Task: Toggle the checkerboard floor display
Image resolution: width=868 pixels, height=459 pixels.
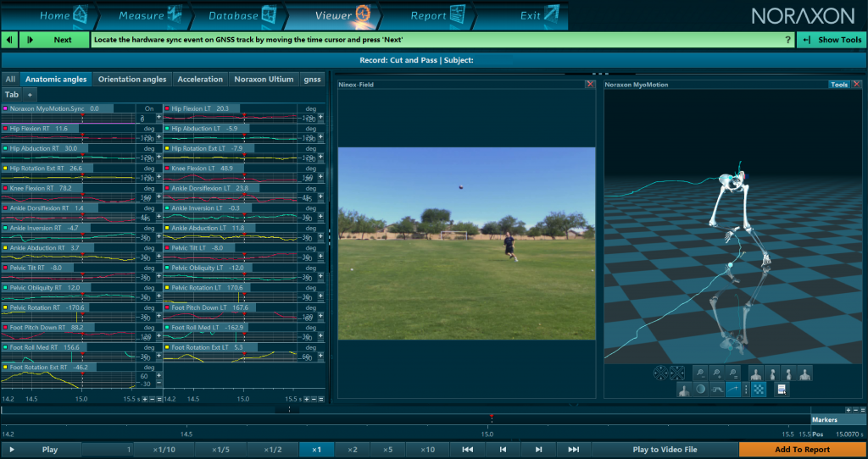Action: tap(759, 390)
